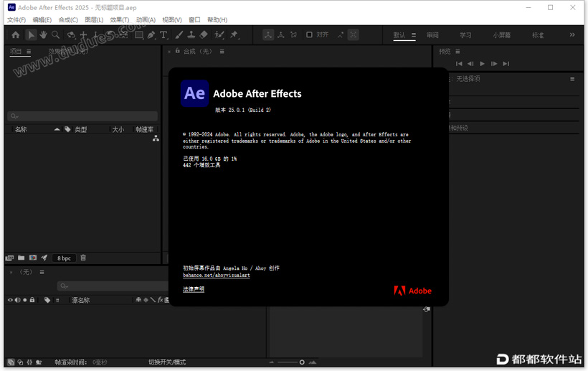588x371 pixels.
Task: Adjust the timeline zoom slider handle
Action: click(302, 362)
